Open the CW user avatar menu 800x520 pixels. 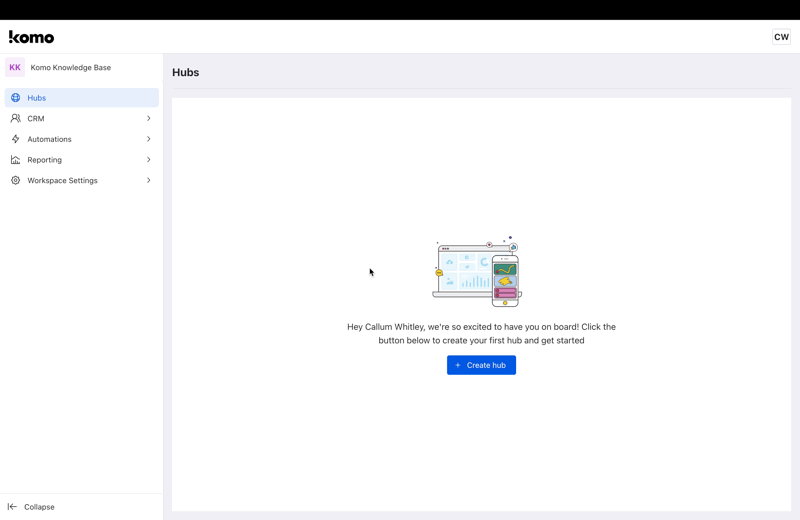[781, 37]
